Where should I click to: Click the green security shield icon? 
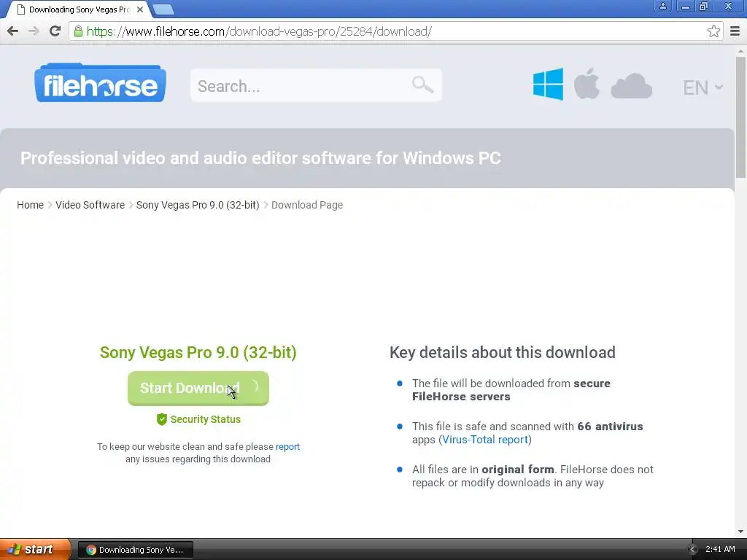tap(161, 419)
